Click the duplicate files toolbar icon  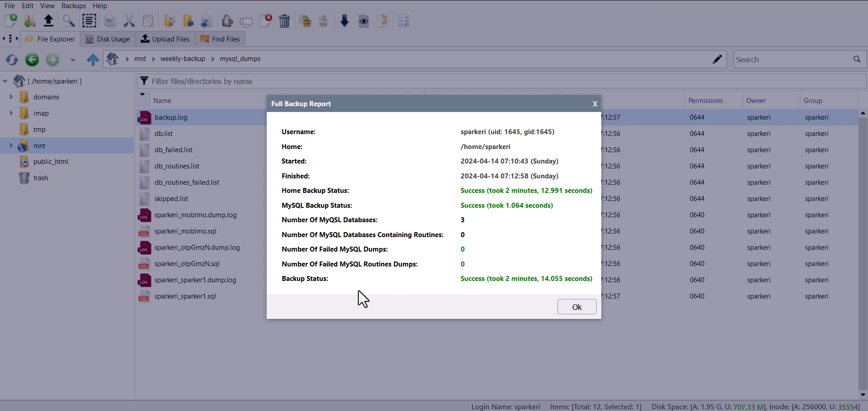207,21
